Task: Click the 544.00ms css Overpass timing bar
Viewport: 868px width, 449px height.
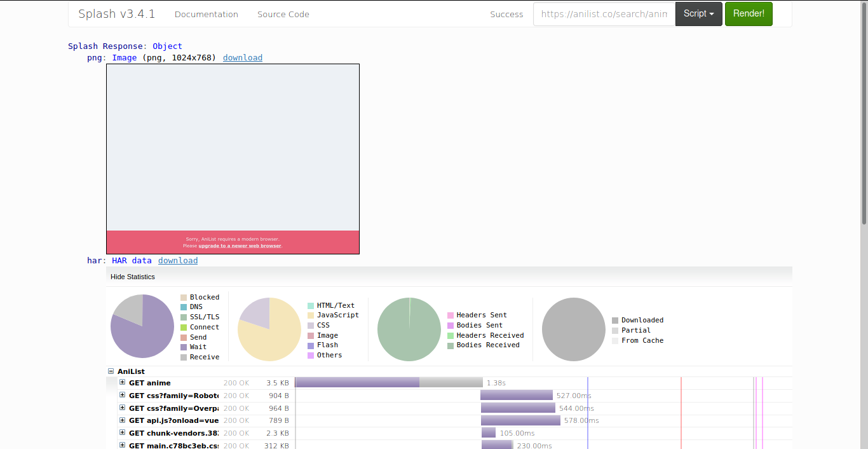Action: click(518, 408)
